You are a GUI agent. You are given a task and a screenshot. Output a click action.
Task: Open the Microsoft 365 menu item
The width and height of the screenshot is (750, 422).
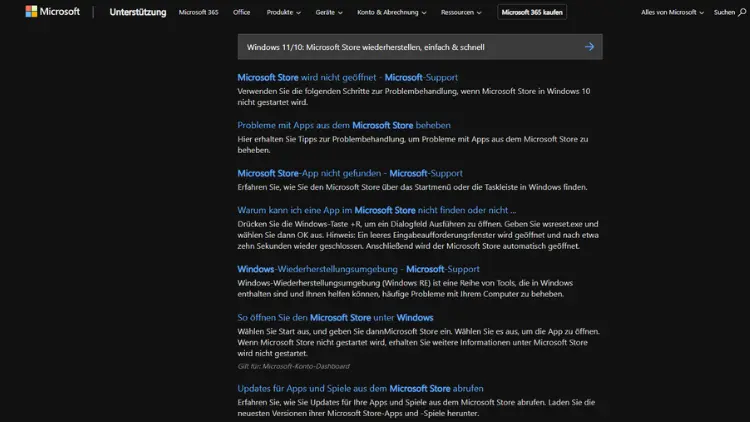[x=199, y=12]
